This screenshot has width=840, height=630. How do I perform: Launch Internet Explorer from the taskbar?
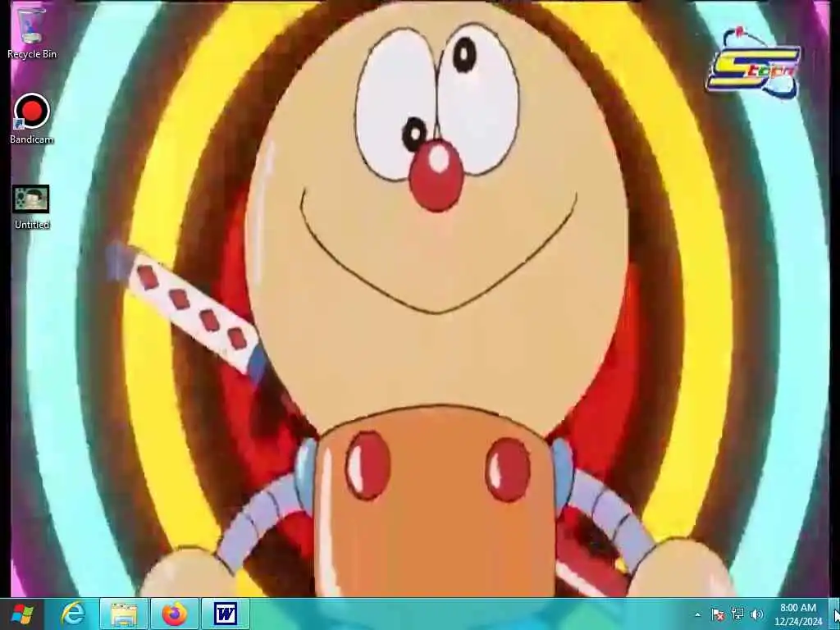click(x=73, y=614)
